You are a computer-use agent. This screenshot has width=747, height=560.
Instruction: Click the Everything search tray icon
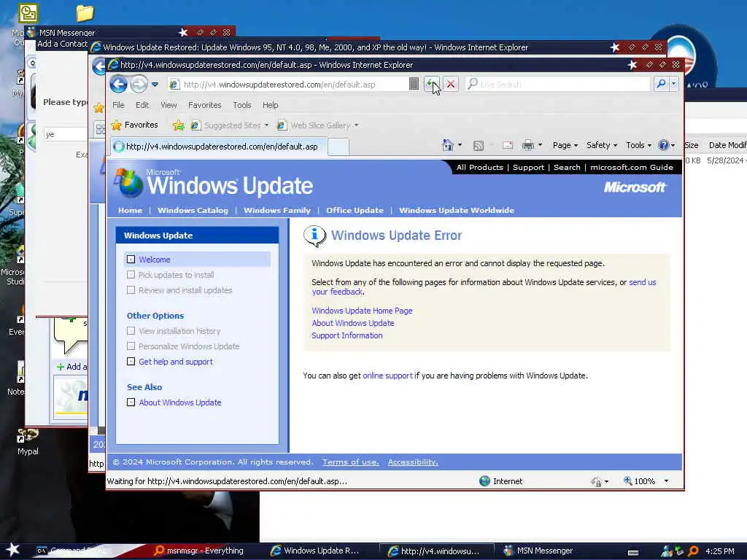[x=693, y=551]
